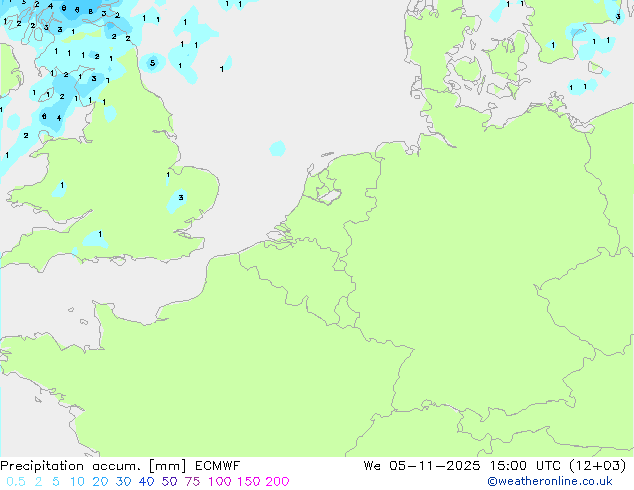Select the '150' legend value
Viewport: 634px width, 490px height.
pyautogui.click(x=248, y=482)
